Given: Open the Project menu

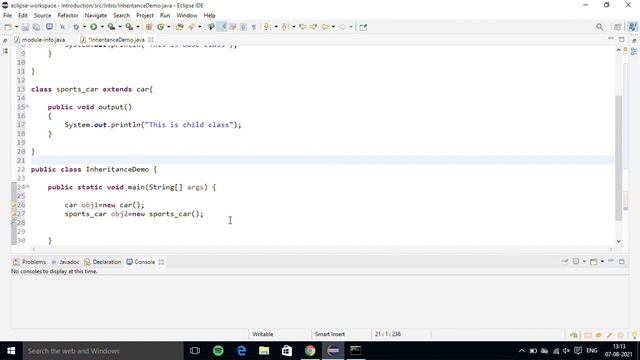Looking at the screenshot, I should (x=144, y=16).
